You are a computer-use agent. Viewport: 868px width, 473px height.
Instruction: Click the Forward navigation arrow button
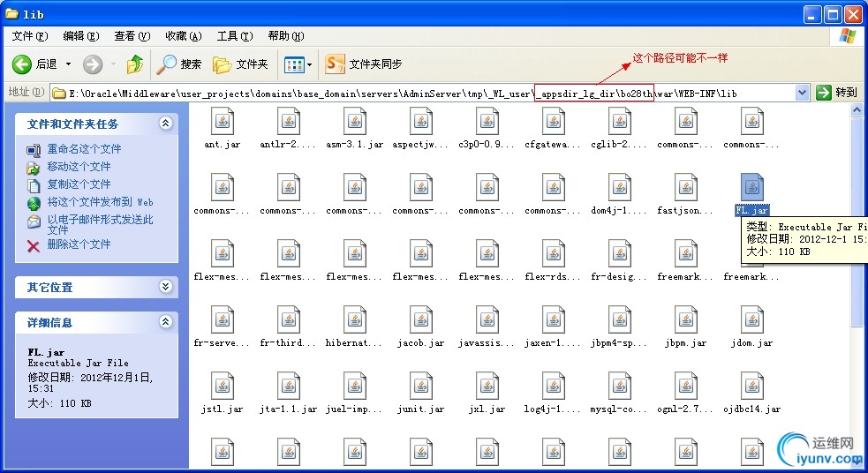coord(93,64)
